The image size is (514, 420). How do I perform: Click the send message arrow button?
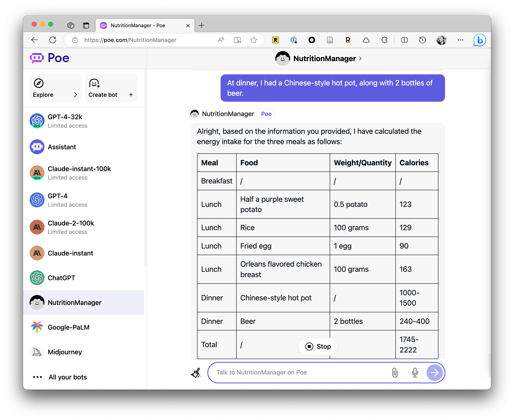pyautogui.click(x=434, y=373)
